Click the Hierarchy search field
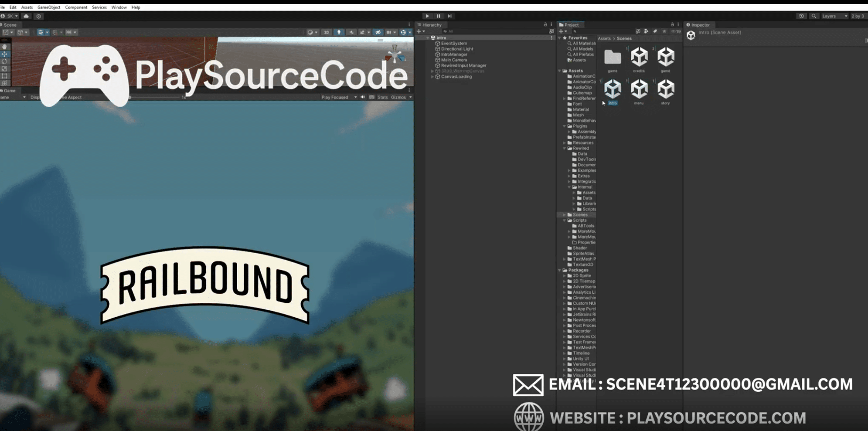This screenshot has height=431, width=868. [495, 31]
